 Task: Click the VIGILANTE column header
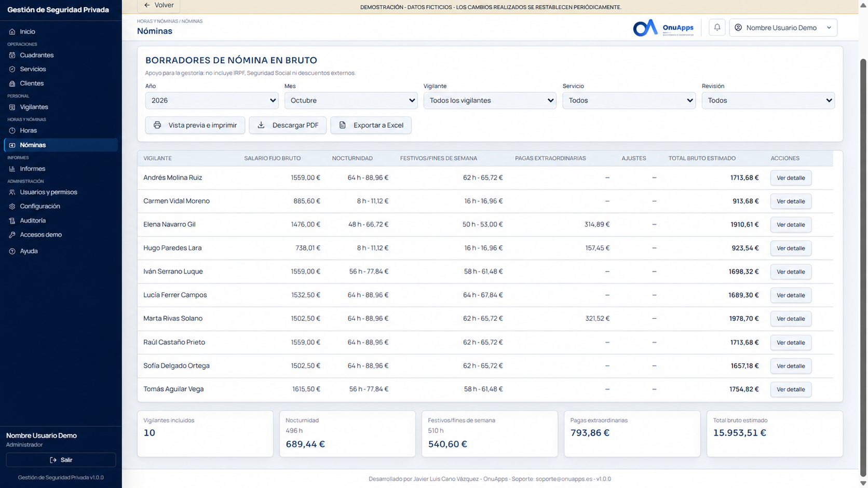[x=157, y=158]
